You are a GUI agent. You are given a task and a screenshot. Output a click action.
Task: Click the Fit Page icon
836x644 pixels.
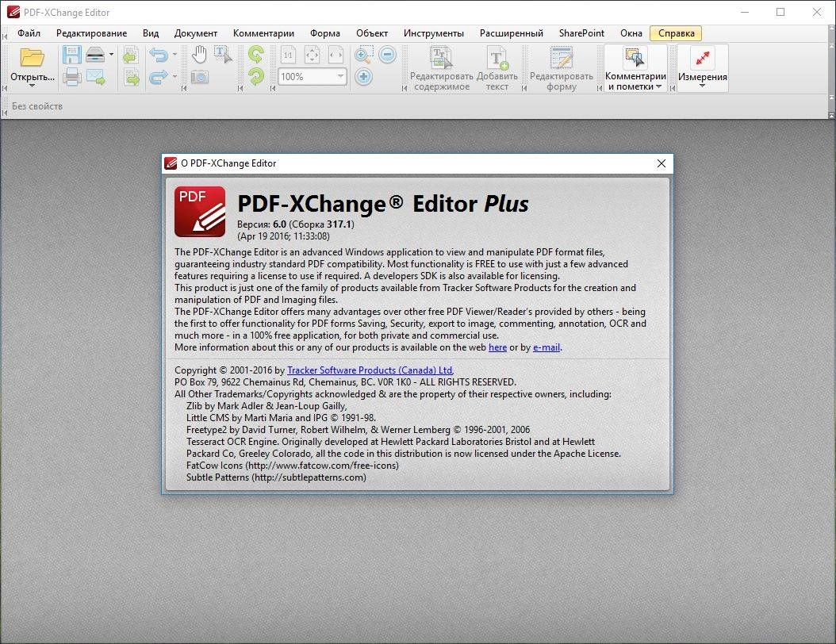point(312,55)
